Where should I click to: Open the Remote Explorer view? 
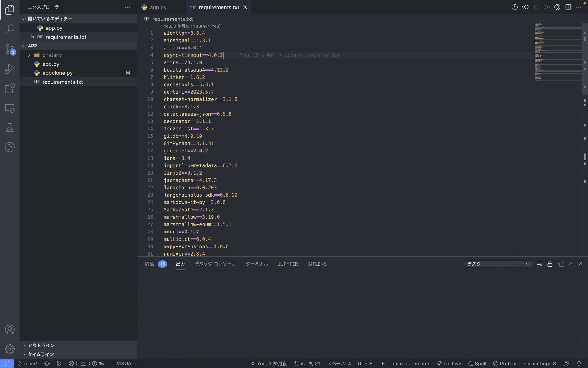(x=10, y=108)
